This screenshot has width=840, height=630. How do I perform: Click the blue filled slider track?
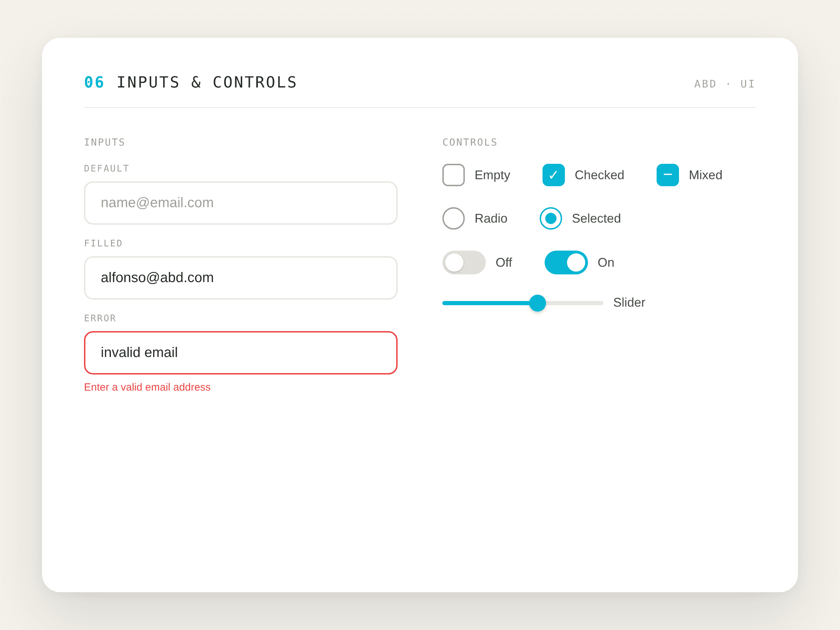point(486,303)
